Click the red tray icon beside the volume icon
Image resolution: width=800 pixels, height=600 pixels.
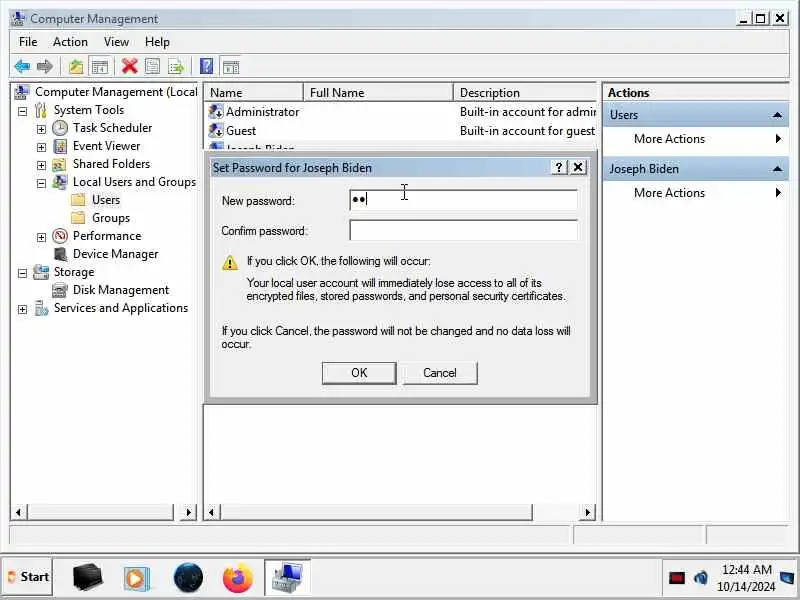[677, 578]
